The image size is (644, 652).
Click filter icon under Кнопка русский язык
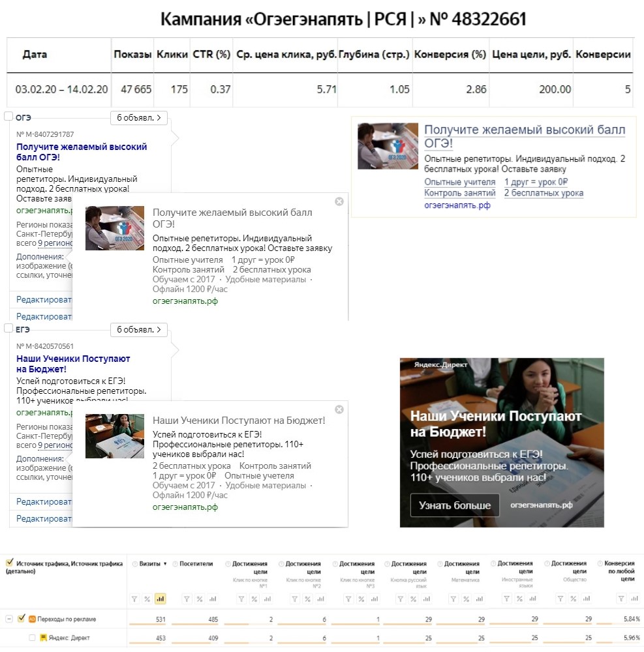[x=400, y=599]
